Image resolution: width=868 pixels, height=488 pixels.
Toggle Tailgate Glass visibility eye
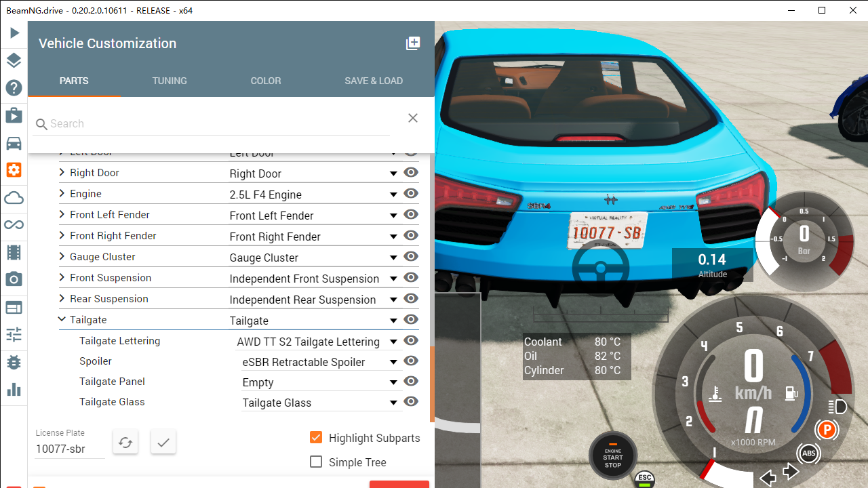point(410,402)
